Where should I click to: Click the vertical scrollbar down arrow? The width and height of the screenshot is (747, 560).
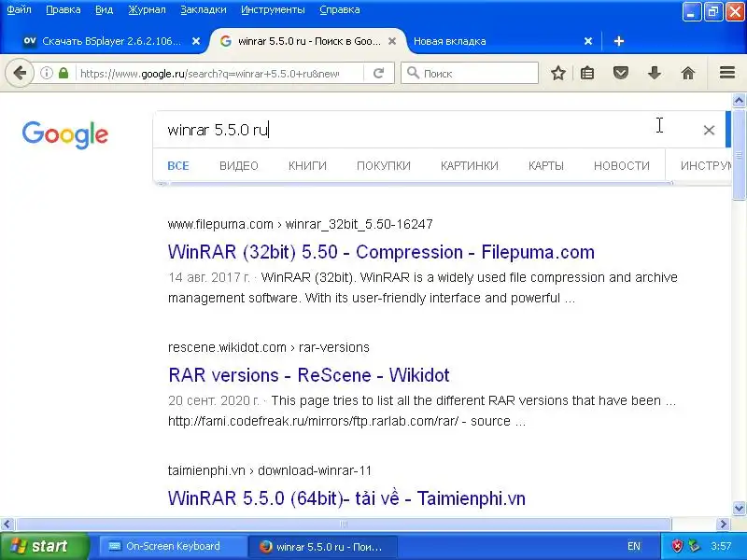pos(739,508)
